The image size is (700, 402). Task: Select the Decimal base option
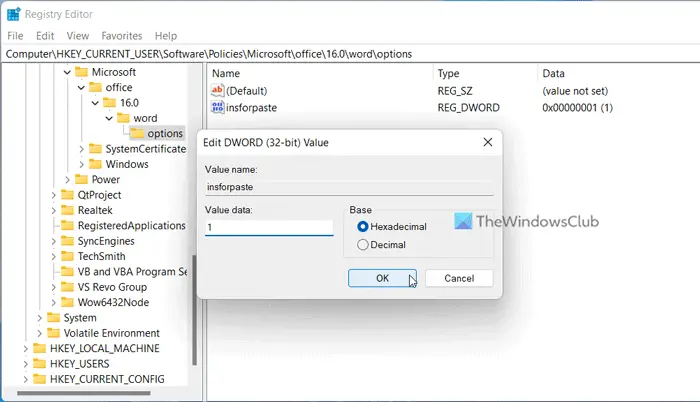[x=362, y=245]
